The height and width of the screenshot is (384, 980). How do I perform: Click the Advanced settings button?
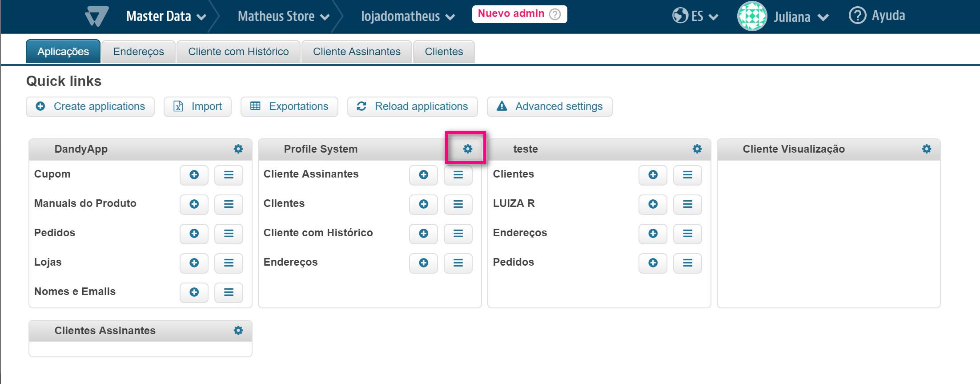pyautogui.click(x=550, y=107)
